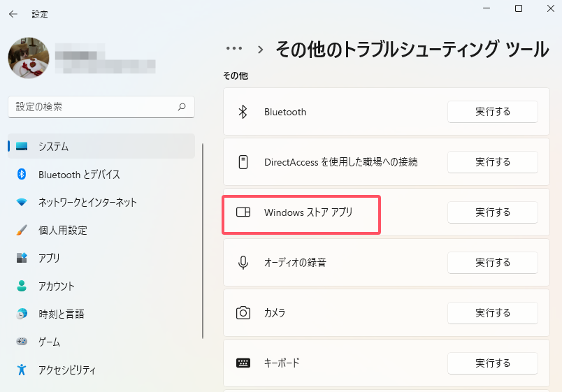Click the sidebar vertical scrollbar
The height and width of the screenshot is (392, 562).
click(x=203, y=241)
